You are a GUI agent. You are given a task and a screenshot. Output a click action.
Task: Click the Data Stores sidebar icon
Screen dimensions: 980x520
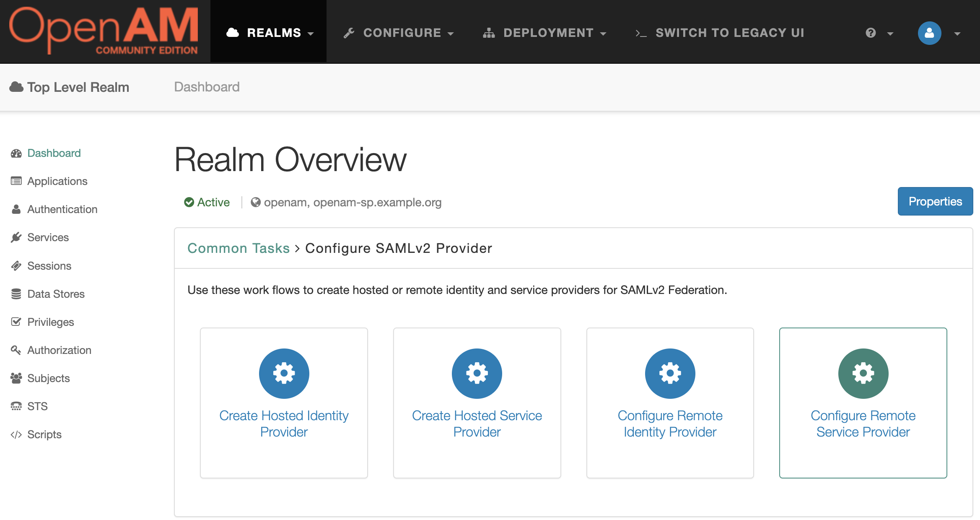(16, 294)
